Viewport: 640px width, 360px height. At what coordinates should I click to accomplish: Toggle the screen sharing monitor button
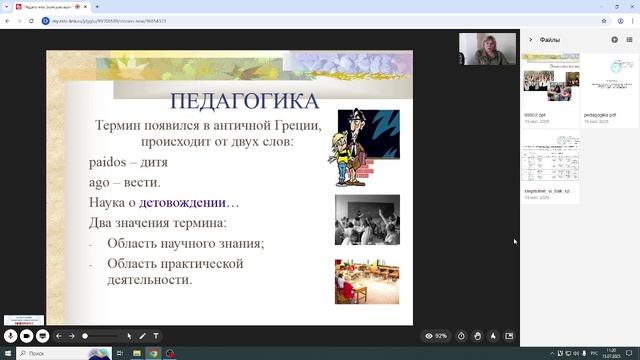pyautogui.click(x=42, y=336)
